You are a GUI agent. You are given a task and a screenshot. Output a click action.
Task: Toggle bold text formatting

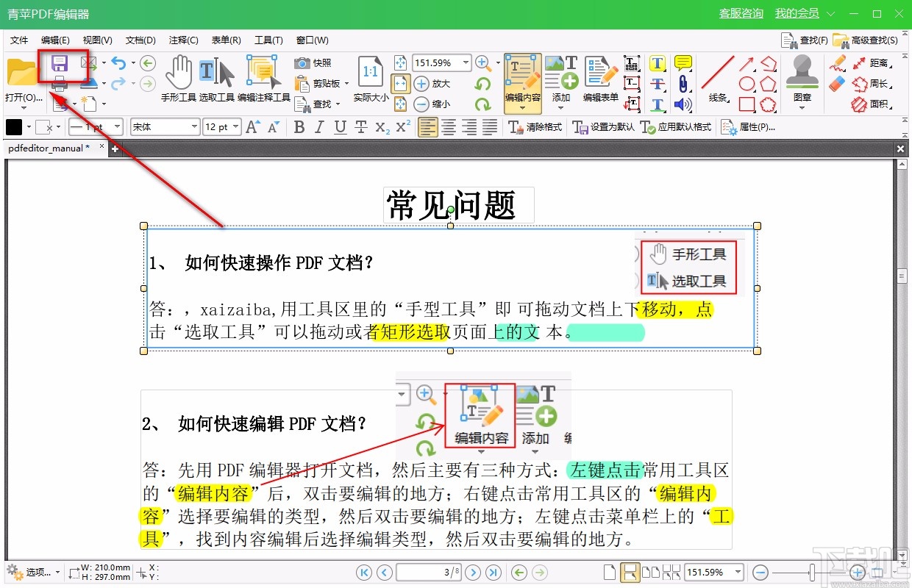coord(299,126)
